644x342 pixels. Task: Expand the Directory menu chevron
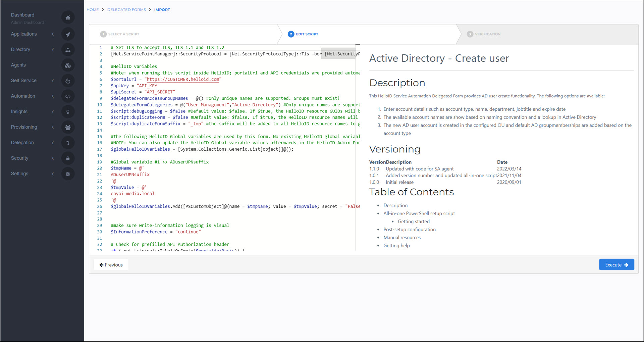pyautogui.click(x=53, y=50)
